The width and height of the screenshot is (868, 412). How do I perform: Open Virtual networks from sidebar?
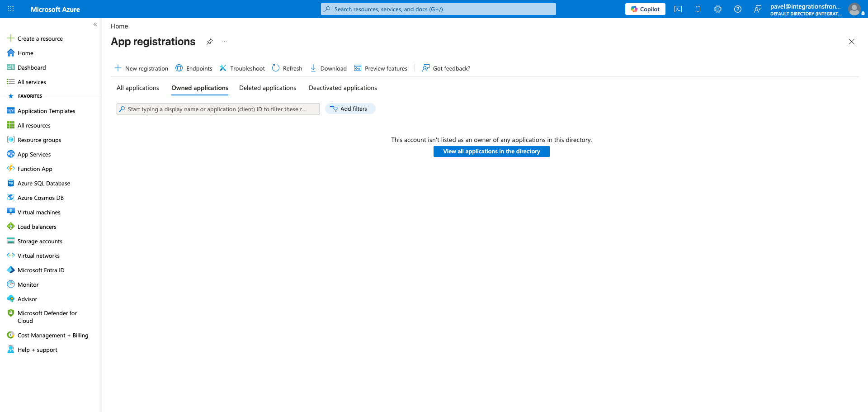(x=38, y=256)
